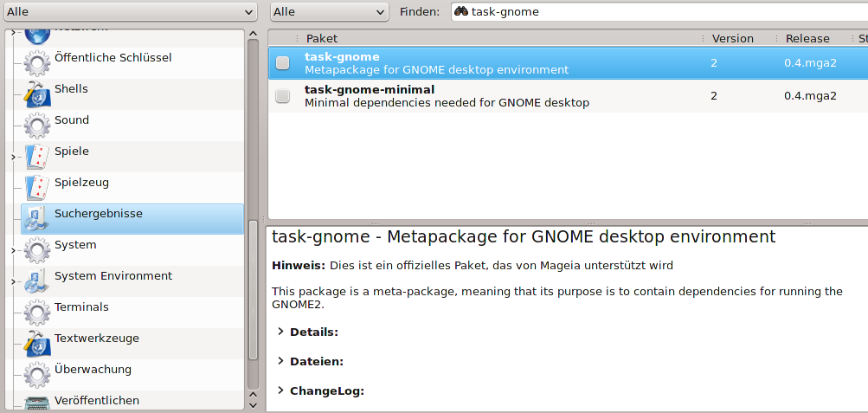Select the Shells category label
Image resolution: width=868 pixels, height=413 pixels.
pyautogui.click(x=71, y=88)
